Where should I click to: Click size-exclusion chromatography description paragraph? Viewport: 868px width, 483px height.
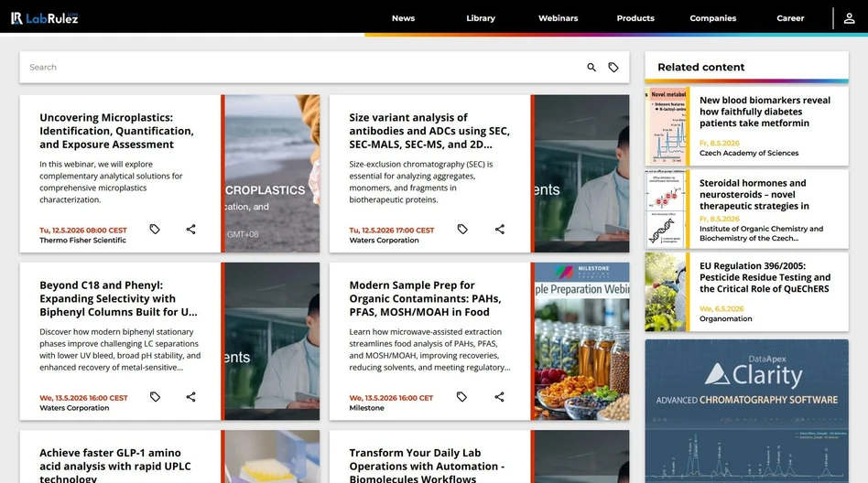click(420, 182)
